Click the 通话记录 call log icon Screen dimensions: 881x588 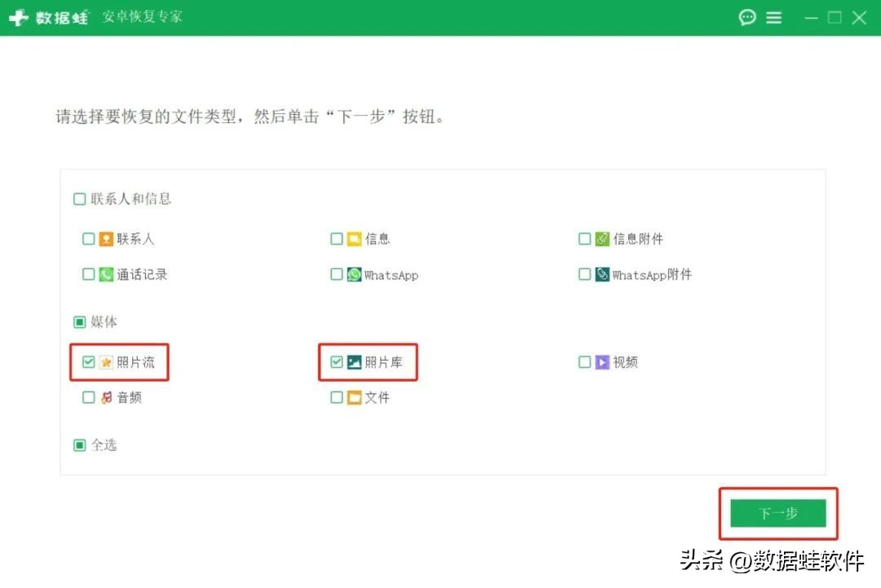pos(106,274)
